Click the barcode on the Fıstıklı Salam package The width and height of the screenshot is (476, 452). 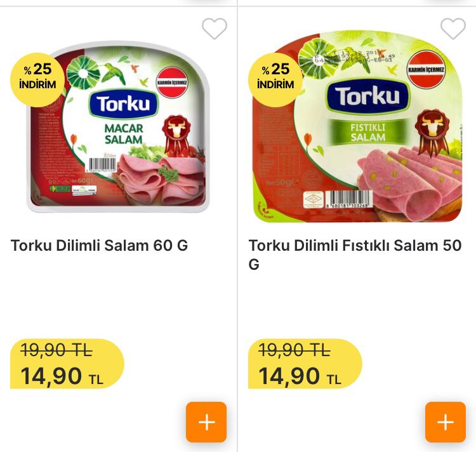click(x=349, y=199)
